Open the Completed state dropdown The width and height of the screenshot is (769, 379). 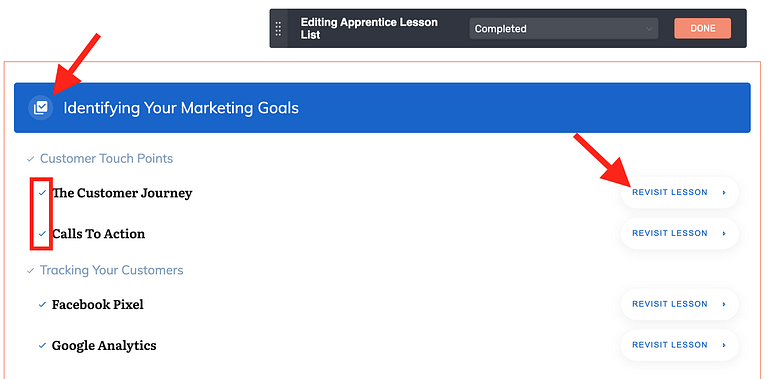564,28
